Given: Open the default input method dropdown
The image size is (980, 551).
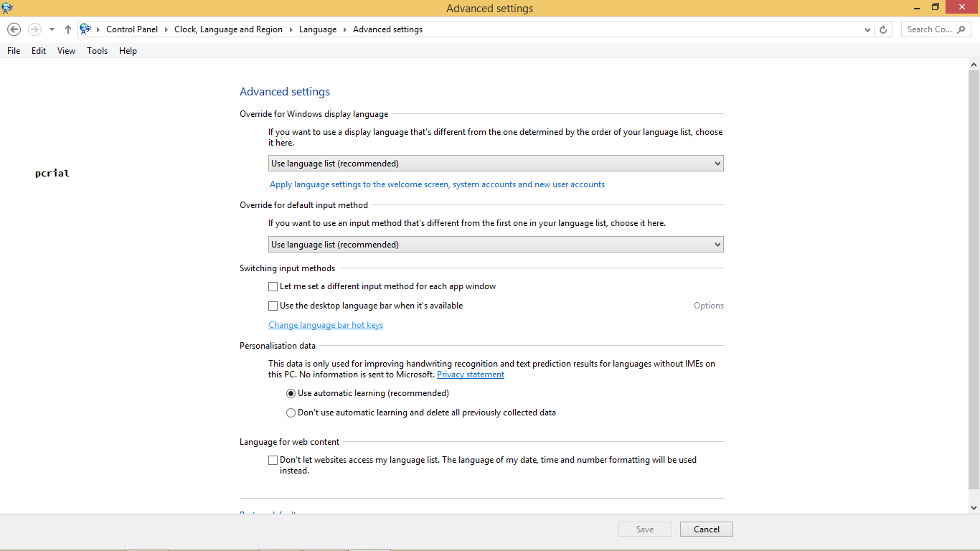Looking at the screenshot, I should (717, 244).
